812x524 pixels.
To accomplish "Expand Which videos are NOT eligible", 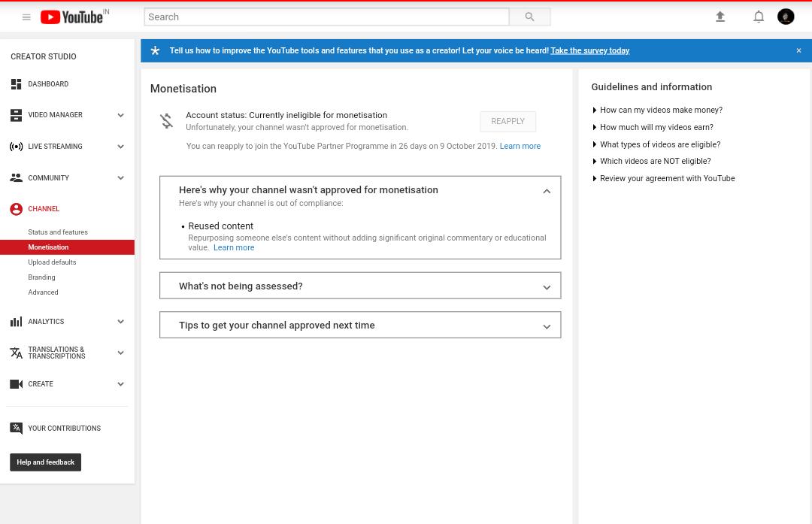I will click(x=651, y=161).
